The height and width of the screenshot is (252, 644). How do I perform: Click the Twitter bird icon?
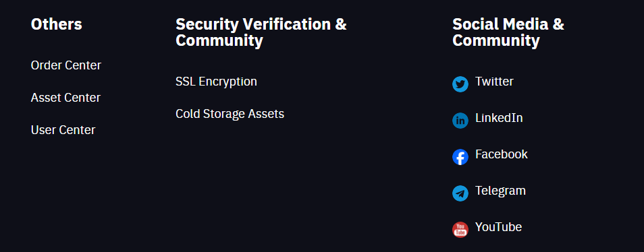pyautogui.click(x=460, y=84)
